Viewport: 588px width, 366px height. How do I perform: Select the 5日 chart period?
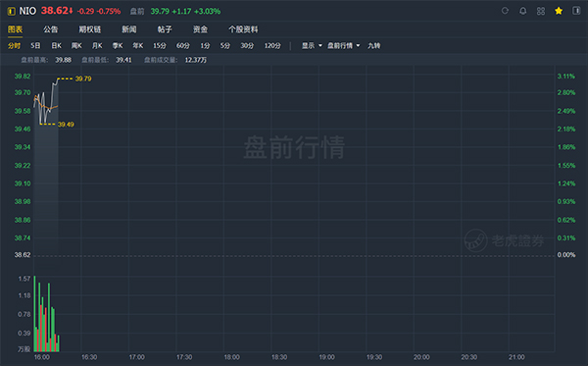tap(35, 45)
